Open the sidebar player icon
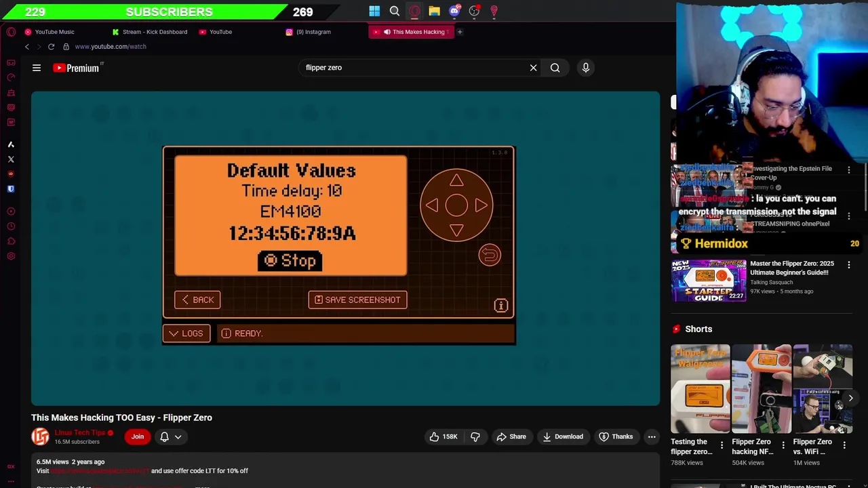This screenshot has height=488, width=868. [x=11, y=211]
